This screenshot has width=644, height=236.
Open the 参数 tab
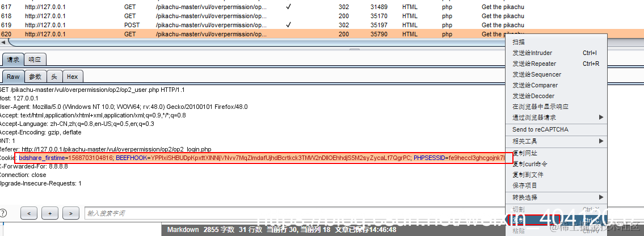(x=35, y=77)
